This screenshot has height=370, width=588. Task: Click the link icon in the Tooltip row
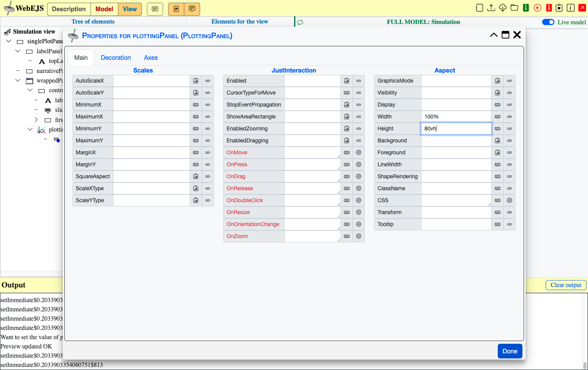509,224
